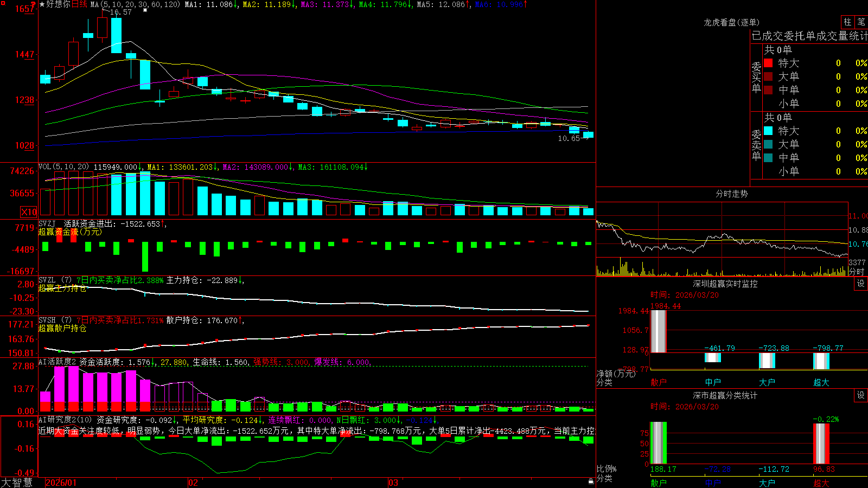Screen dimensions: 868x488
Task: Click 超大 category in 深市超赢分类统计
Action: 821,483
